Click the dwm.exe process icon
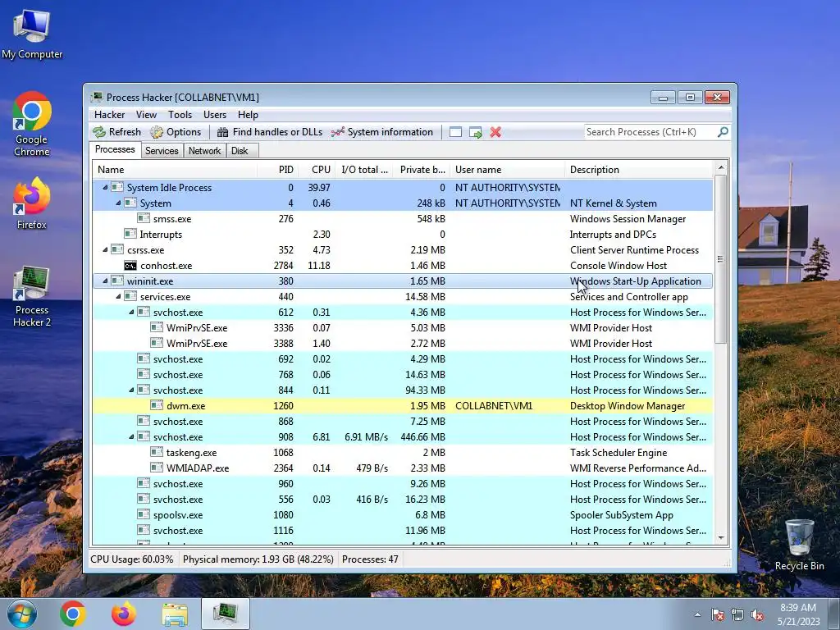This screenshot has width=840, height=630. 157,405
